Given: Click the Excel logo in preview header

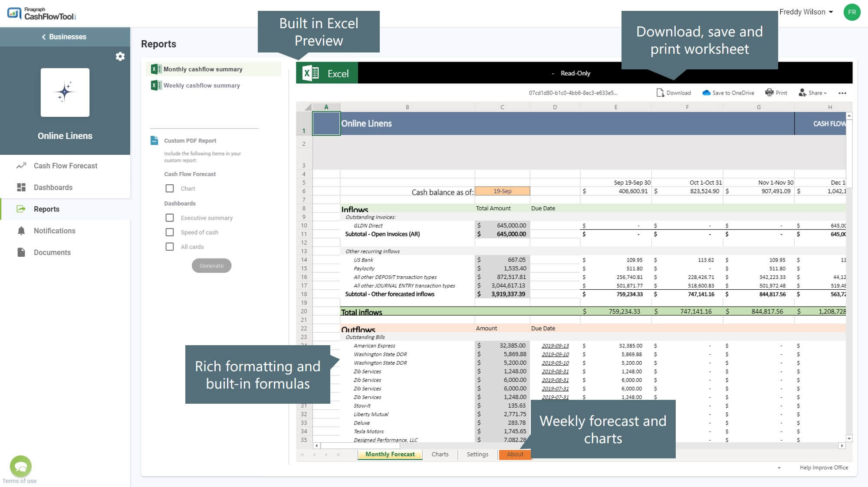Looking at the screenshot, I should 311,73.
